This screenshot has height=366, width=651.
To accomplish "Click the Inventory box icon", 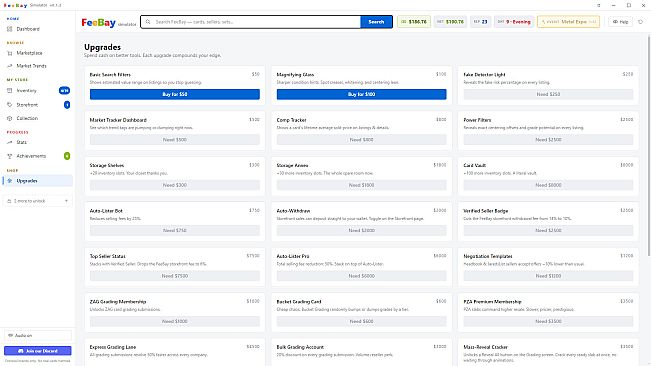I will (10, 90).
